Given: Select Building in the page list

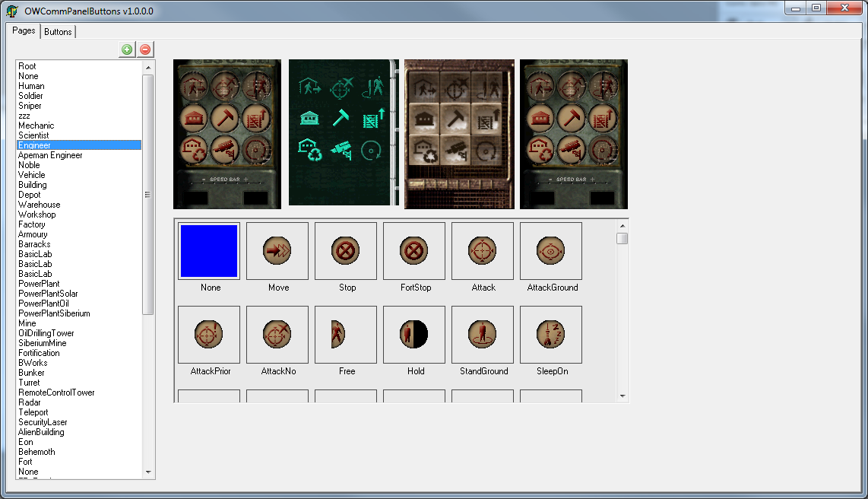Looking at the screenshot, I should point(79,185).
